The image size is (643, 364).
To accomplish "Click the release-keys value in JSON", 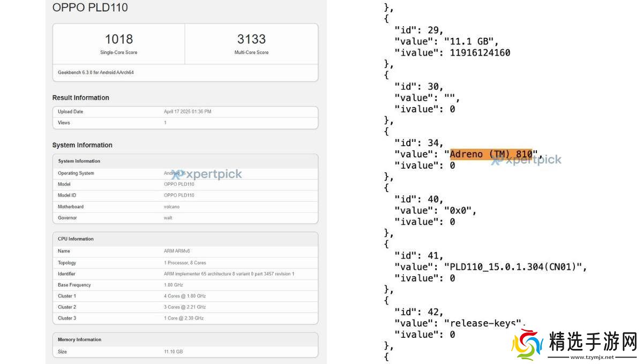I will point(485,323).
